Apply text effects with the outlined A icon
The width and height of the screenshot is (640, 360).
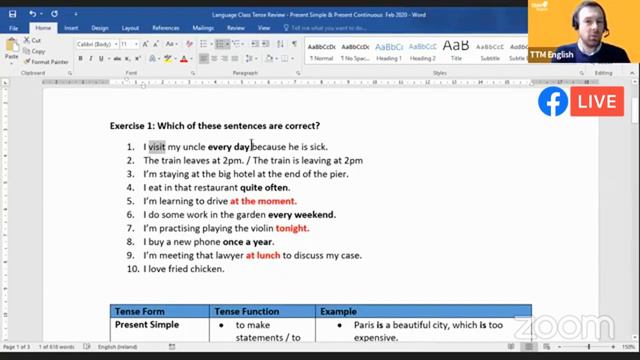point(152,59)
